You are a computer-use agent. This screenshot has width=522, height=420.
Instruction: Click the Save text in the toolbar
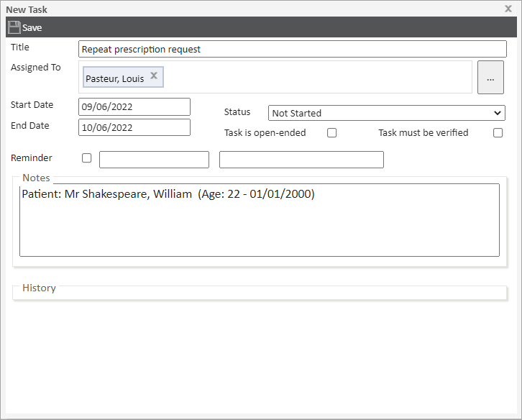pos(32,28)
